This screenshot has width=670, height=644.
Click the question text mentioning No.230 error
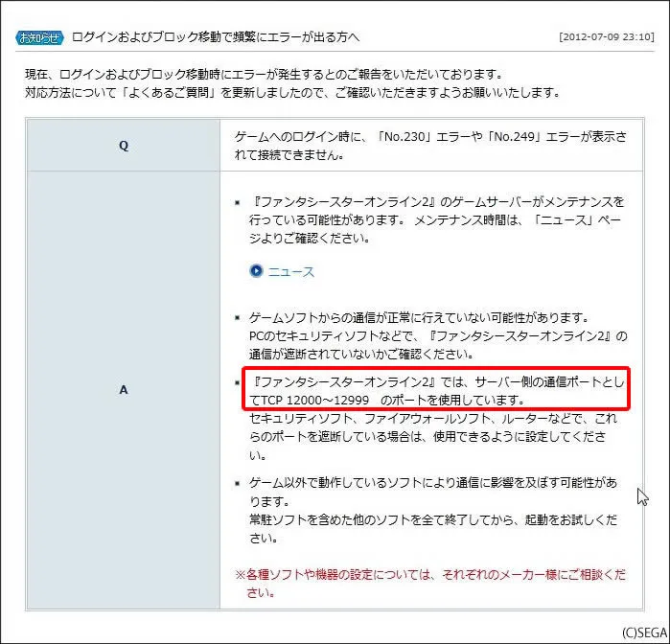tap(430, 146)
